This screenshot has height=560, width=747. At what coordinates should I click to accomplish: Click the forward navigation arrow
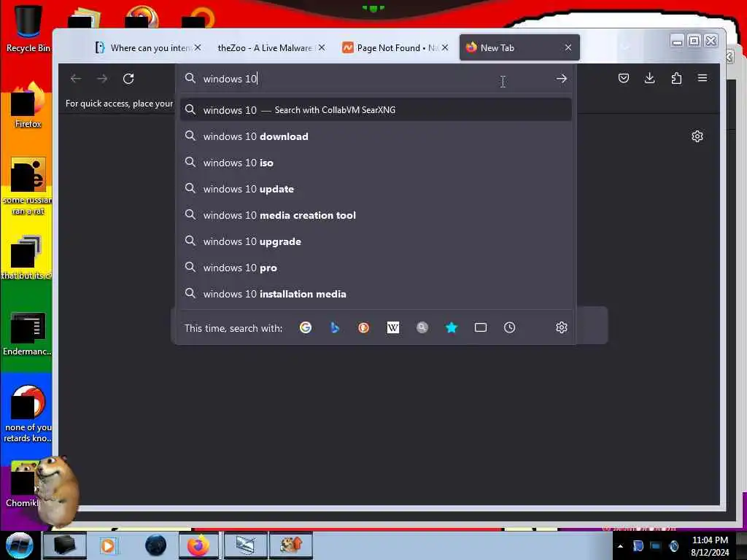click(x=102, y=79)
